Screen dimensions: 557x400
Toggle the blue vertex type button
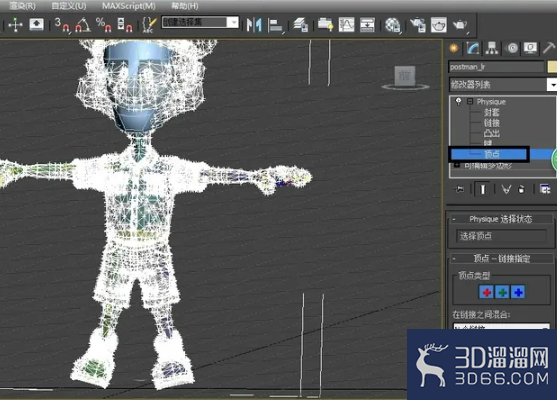(518, 292)
